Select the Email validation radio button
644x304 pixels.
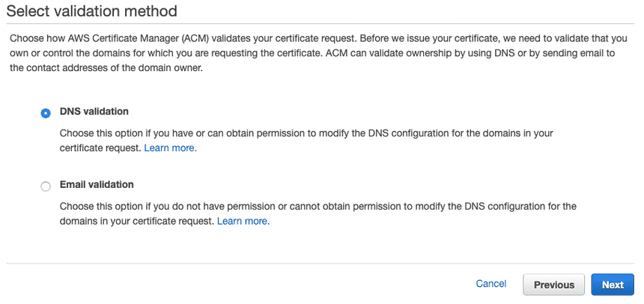[x=46, y=186]
